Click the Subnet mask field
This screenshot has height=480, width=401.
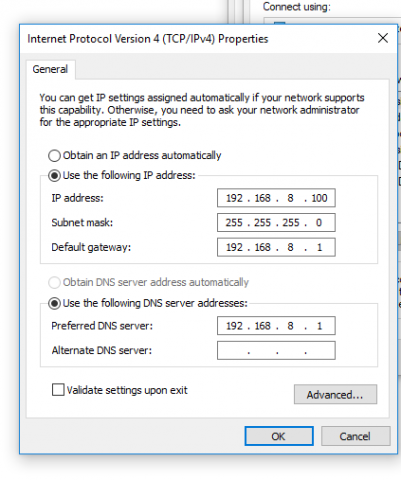point(276,223)
